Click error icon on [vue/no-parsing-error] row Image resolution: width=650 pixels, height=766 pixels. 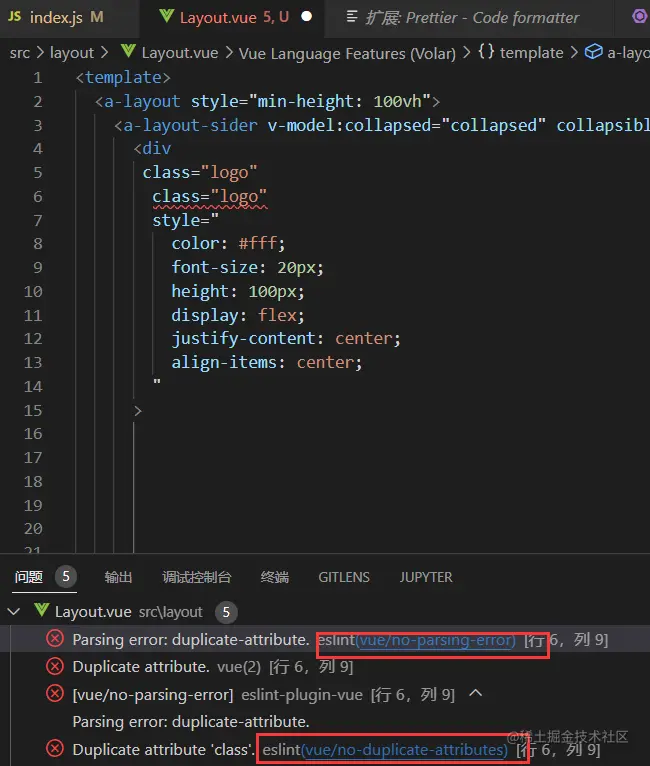(55, 693)
